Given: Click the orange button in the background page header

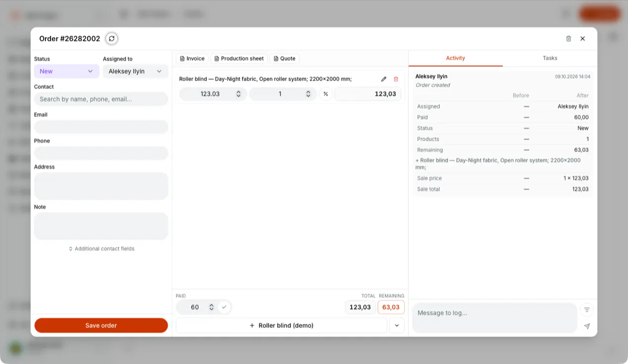Looking at the screenshot, I should click(x=600, y=14).
